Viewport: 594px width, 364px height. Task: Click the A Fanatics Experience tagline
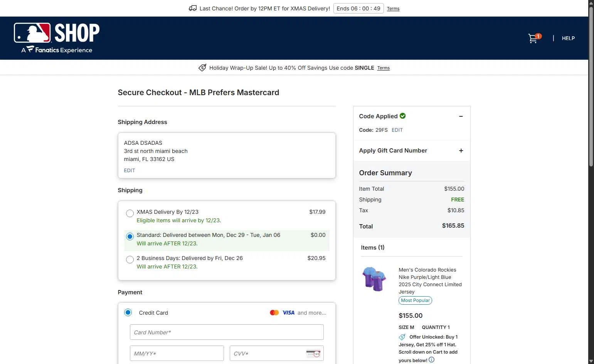[x=57, y=50]
